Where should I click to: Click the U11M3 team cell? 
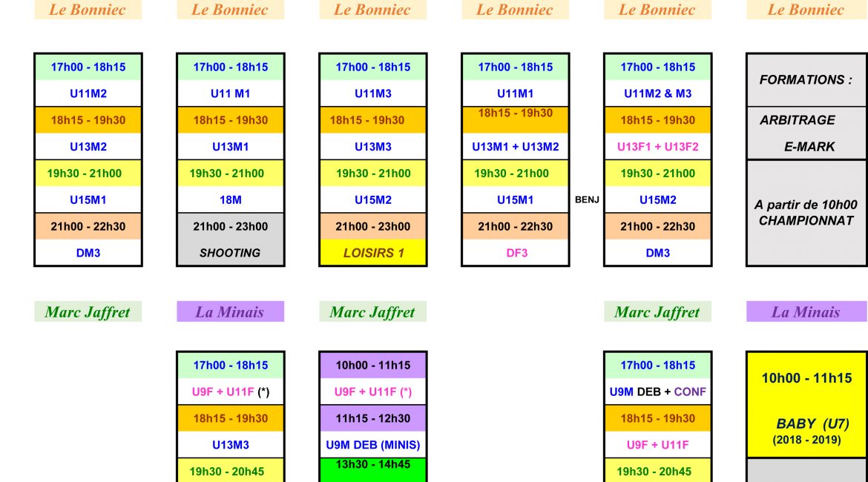pyautogui.click(x=373, y=93)
